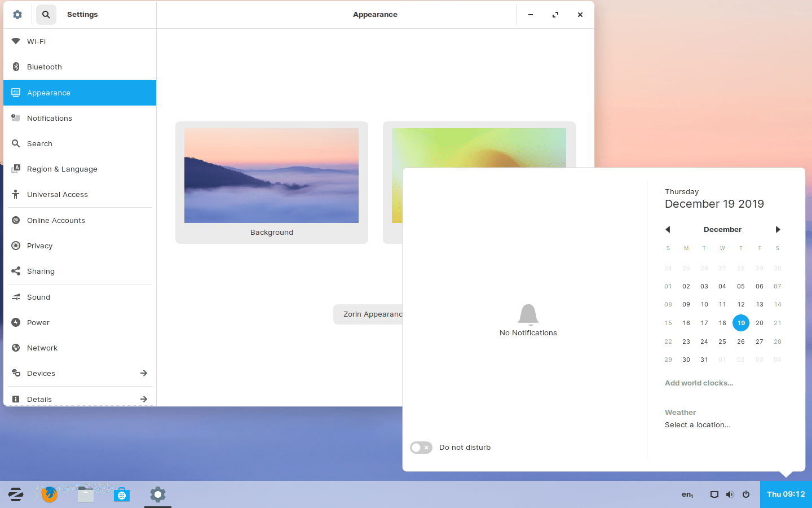
Task: Open Region & Language settings
Action: click(x=62, y=169)
